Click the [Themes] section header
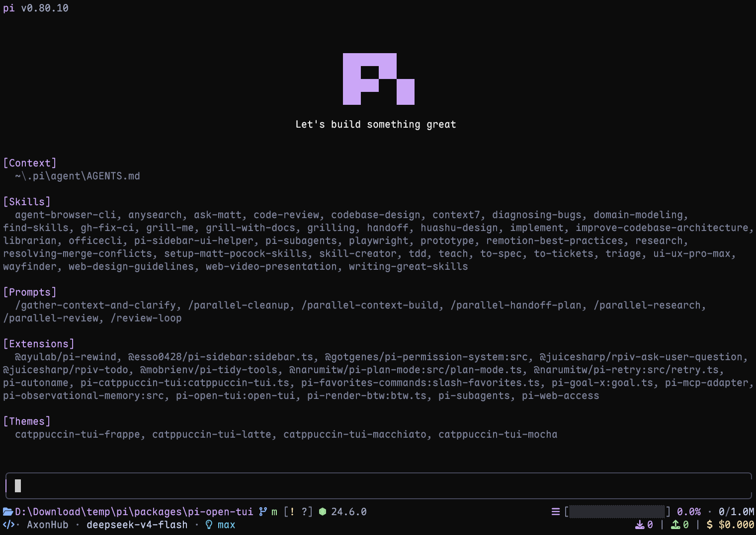 click(x=27, y=421)
